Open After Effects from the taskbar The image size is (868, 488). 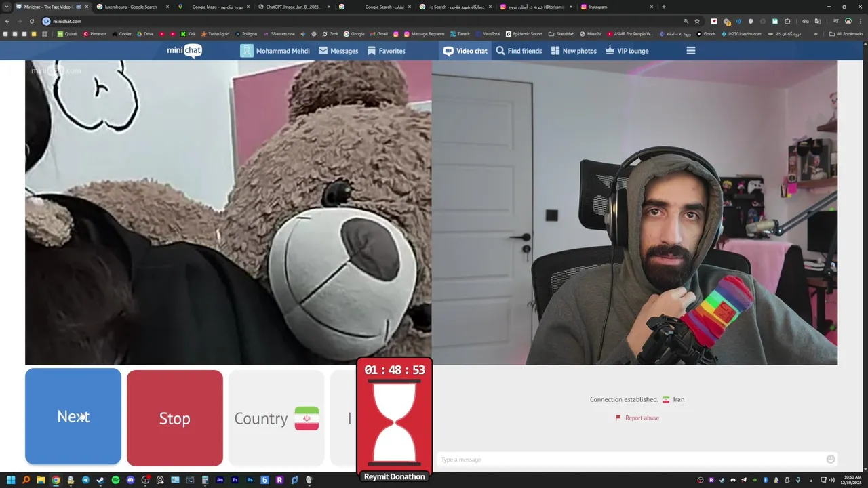pos(220,480)
